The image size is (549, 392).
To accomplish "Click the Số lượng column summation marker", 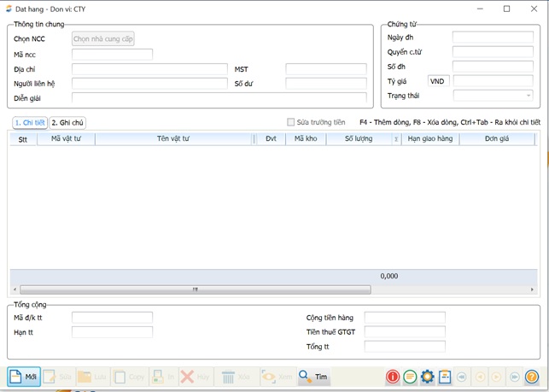I will click(395, 138).
